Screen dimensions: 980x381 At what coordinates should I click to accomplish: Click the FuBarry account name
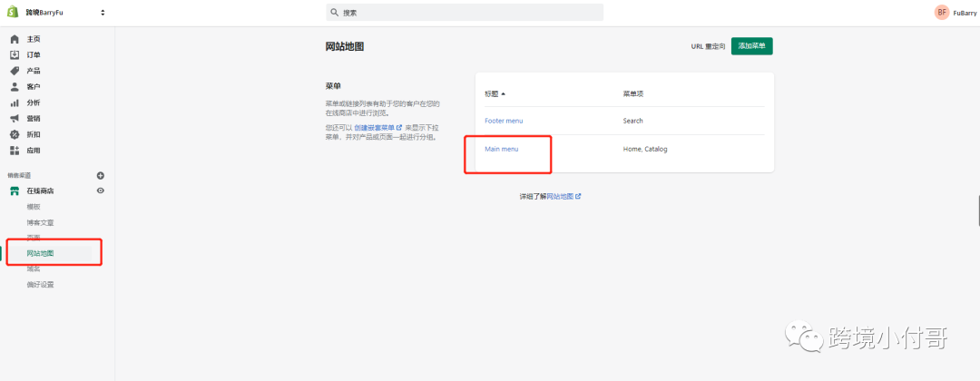coord(965,13)
